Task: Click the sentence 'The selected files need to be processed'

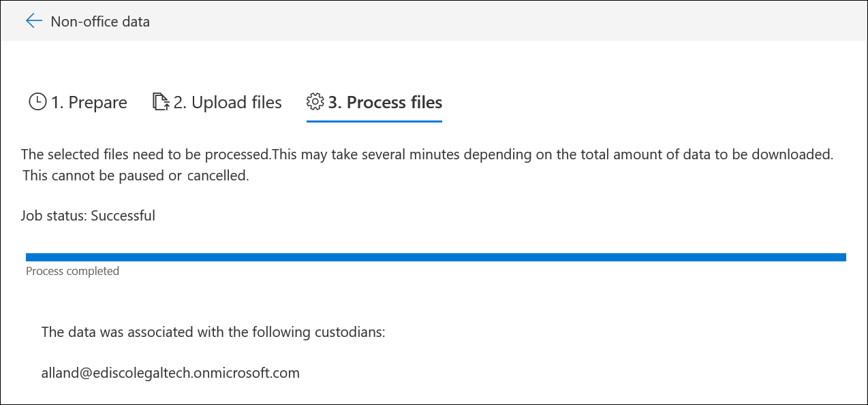Action: point(146,155)
